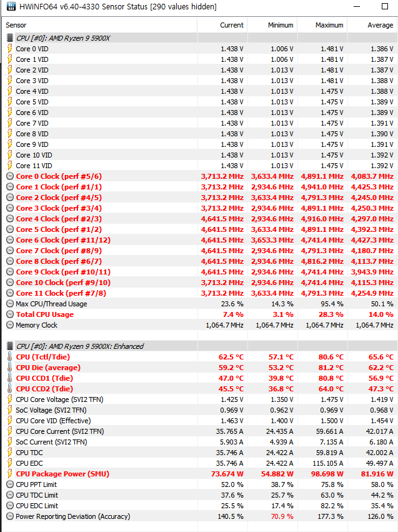
Task: Click the Current column header
Action: click(231, 25)
